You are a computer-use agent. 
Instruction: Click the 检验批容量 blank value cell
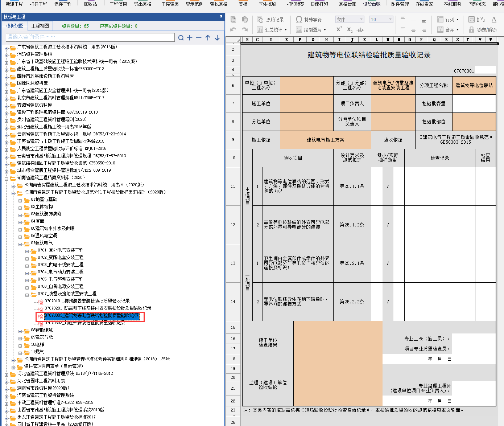(x=474, y=103)
